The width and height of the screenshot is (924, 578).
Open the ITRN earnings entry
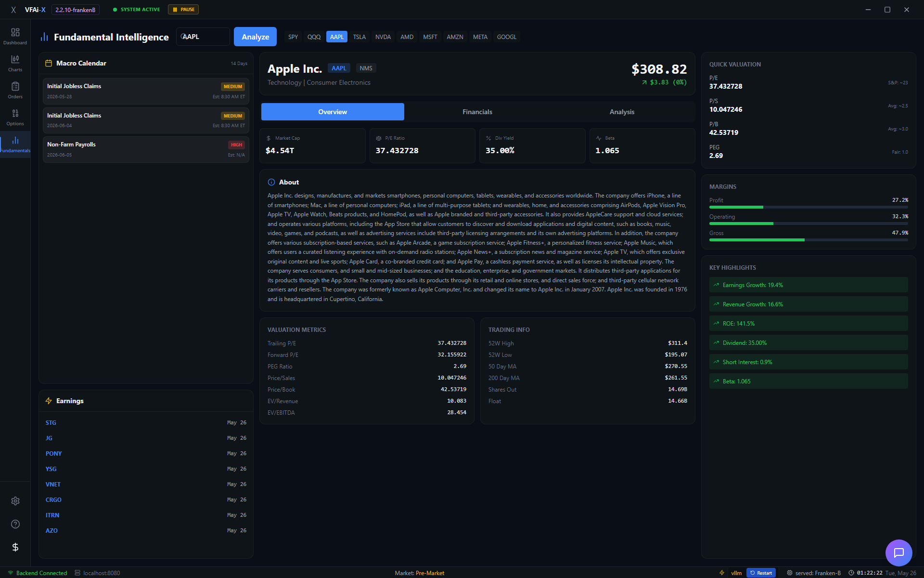[x=146, y=515]
